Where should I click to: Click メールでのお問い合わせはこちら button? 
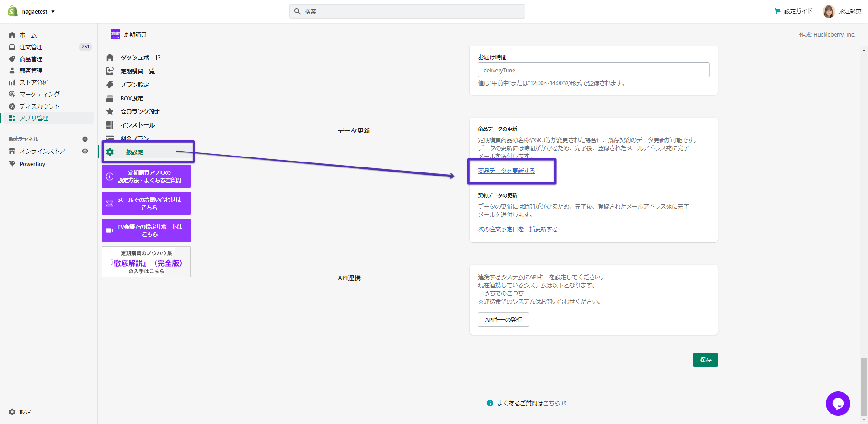[146, 204]
